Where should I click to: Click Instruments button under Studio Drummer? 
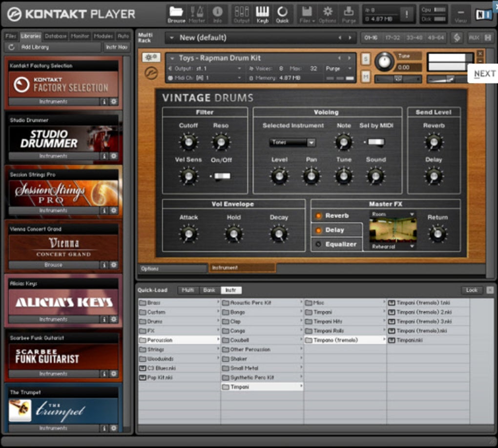click(53, 156)
